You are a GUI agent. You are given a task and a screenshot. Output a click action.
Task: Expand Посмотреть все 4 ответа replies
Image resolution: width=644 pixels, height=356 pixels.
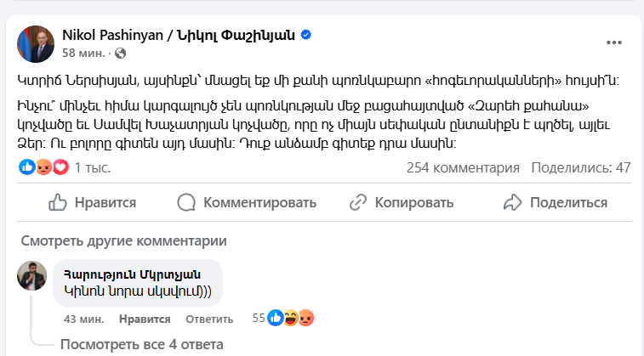141,344
